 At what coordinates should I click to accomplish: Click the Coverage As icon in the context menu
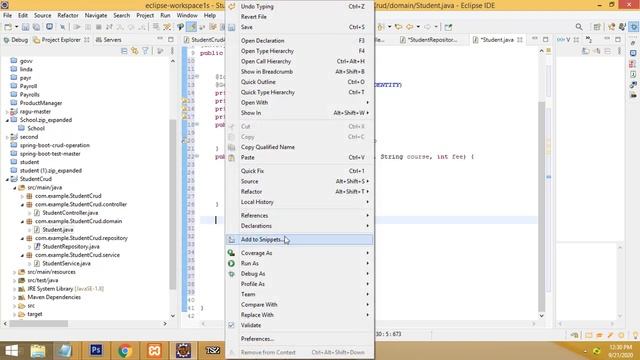[231, 253]
